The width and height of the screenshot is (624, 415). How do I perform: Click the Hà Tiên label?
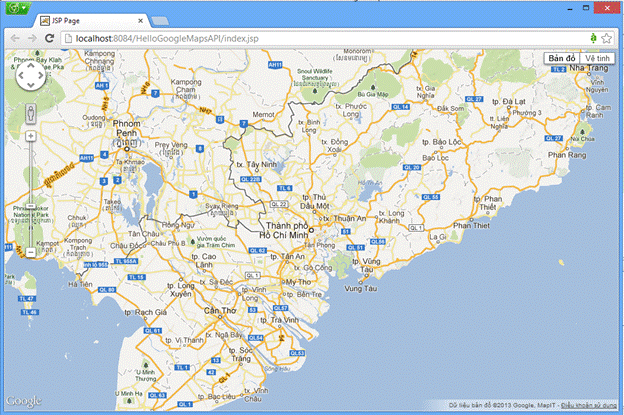pos(80,284)
